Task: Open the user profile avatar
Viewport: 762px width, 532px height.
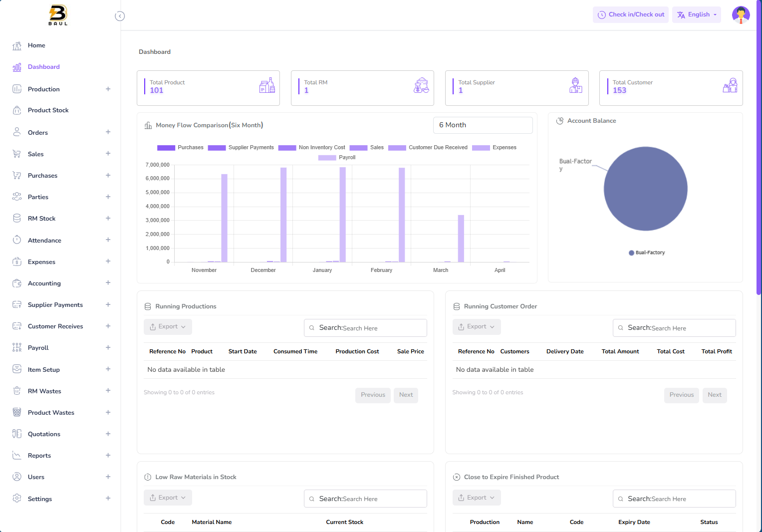Action: (741, 15)
